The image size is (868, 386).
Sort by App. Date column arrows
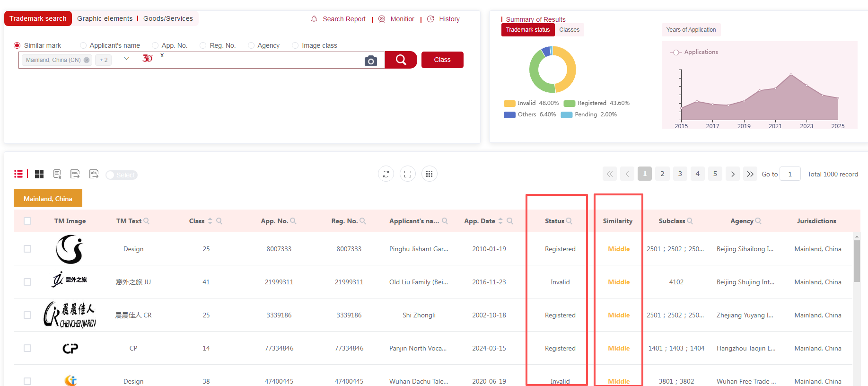(500, 221)
